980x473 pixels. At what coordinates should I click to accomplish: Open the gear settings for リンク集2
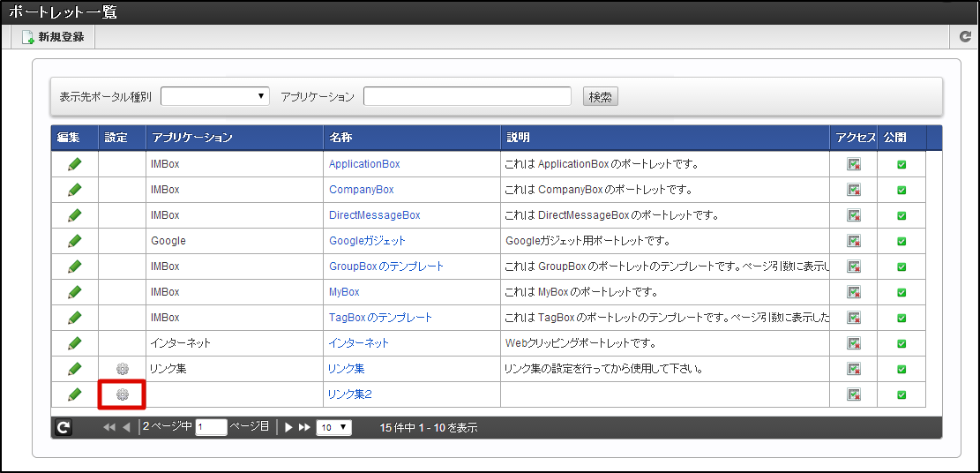(x=122, y=394)
